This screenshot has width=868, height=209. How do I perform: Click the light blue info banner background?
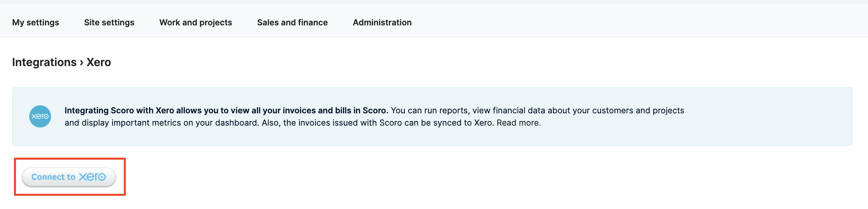pyautogui.click(x=432, y=116)
